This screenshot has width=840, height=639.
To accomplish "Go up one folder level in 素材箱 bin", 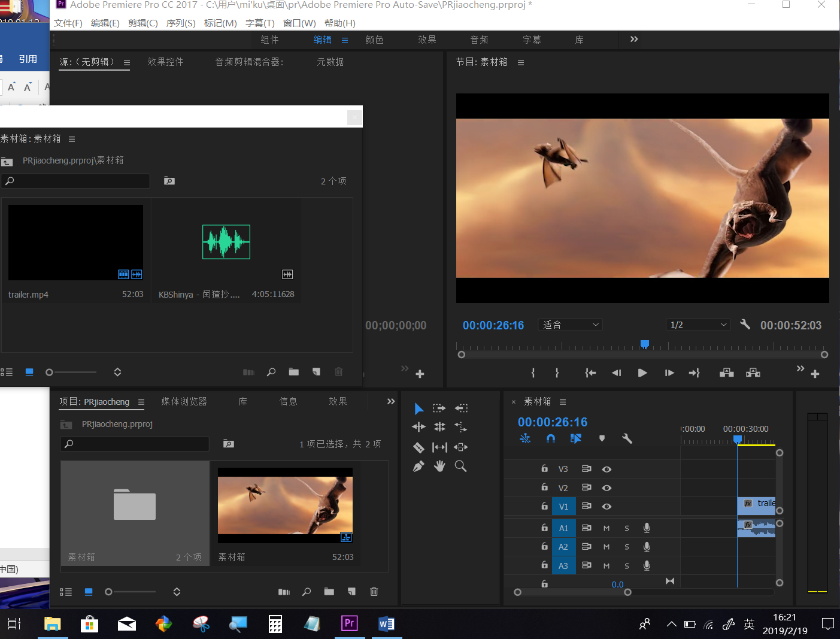I will (x=7, y=161).
